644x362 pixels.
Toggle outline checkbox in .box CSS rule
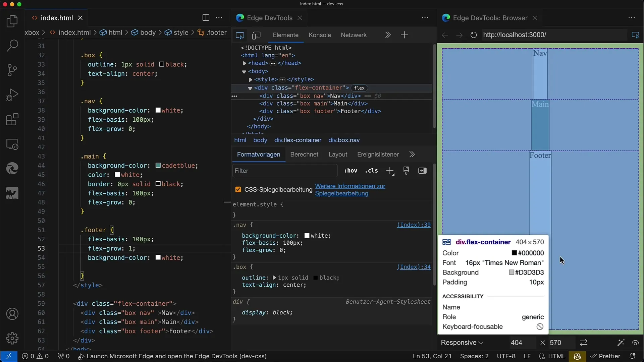click(236, 278)
